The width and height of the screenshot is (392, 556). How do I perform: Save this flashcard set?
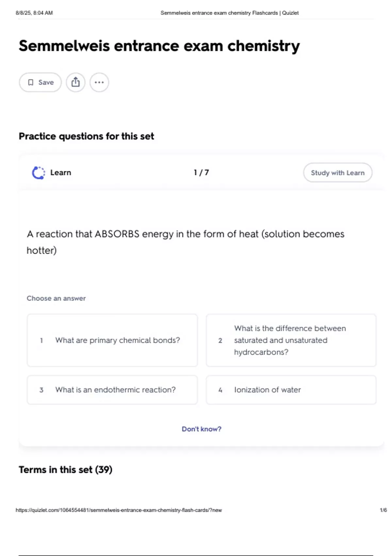click(41, 82)
